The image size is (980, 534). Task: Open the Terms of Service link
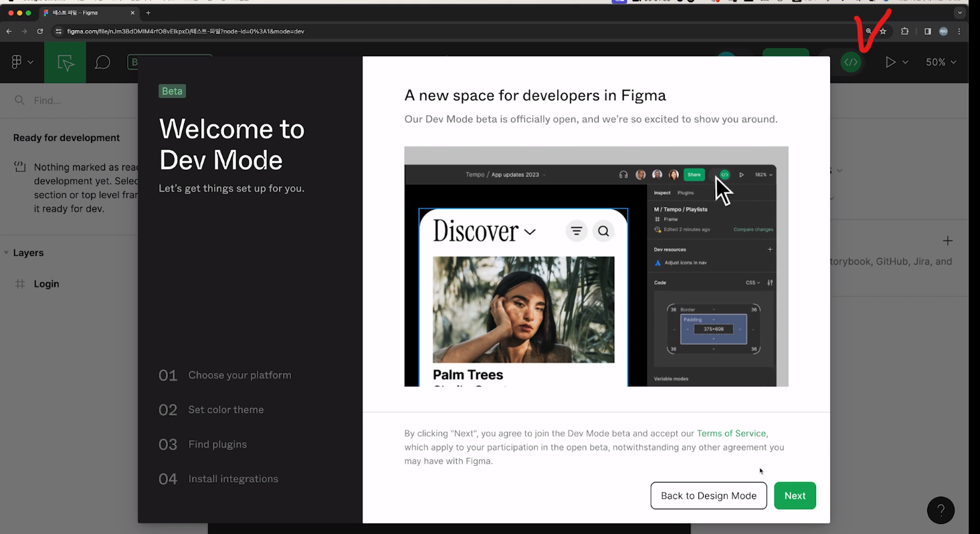point(731,433)
